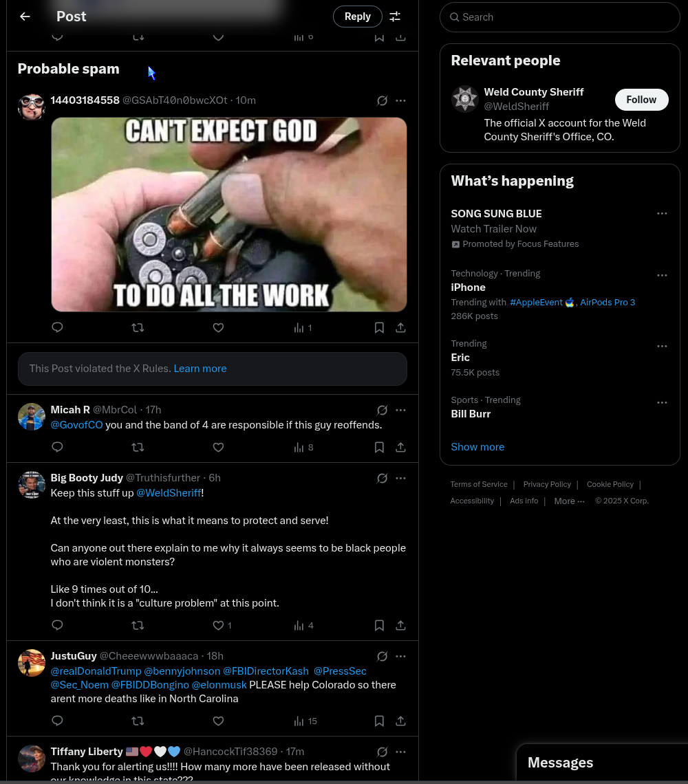Open the Eric trending topic
The height and width of the screenshot is (784, 688).
point(460,358)
